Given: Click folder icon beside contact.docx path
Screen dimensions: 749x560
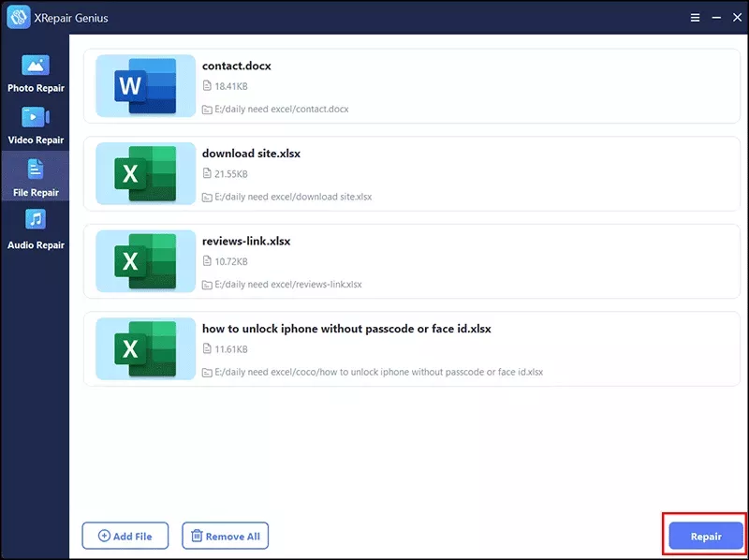Looking at the screenshot, I should (207, 110).
